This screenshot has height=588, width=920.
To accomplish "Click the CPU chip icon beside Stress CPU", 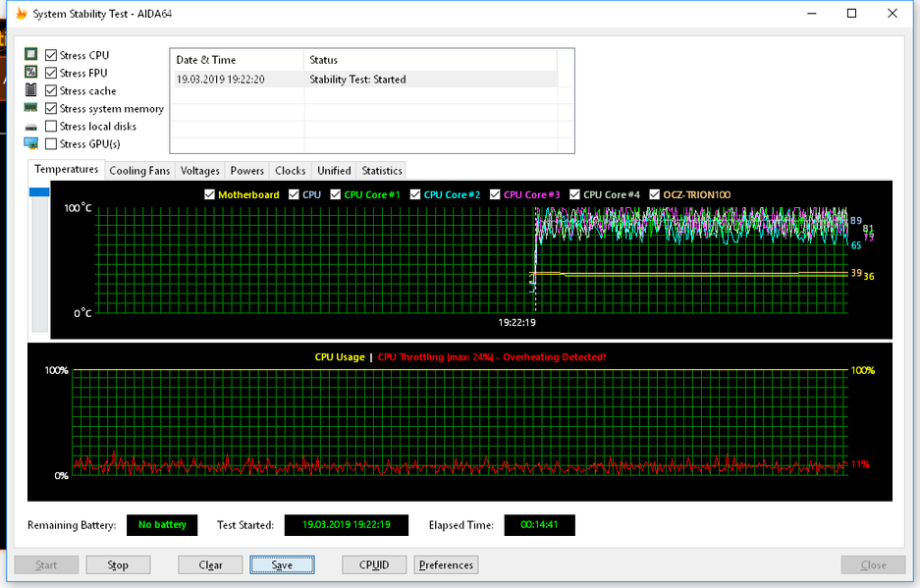I will (x=31, y=55).
